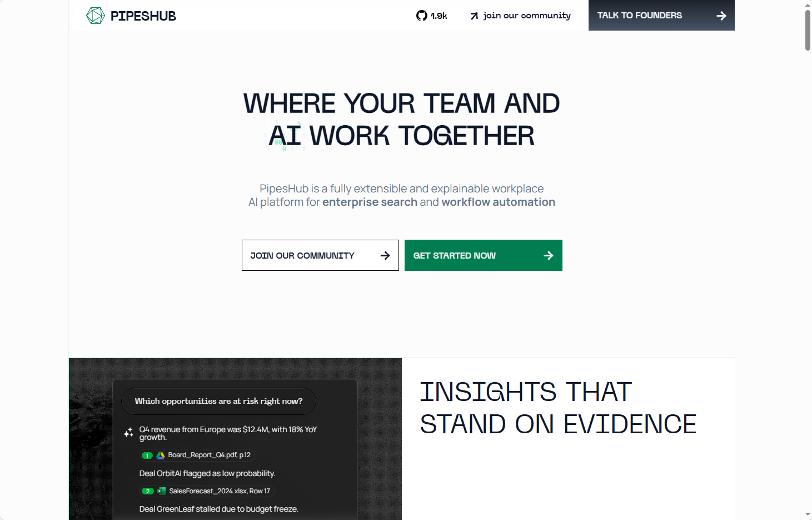812x520 pixels.
Task: Click the arrow icon in Talk to Founders
Action: coord(721,16)
